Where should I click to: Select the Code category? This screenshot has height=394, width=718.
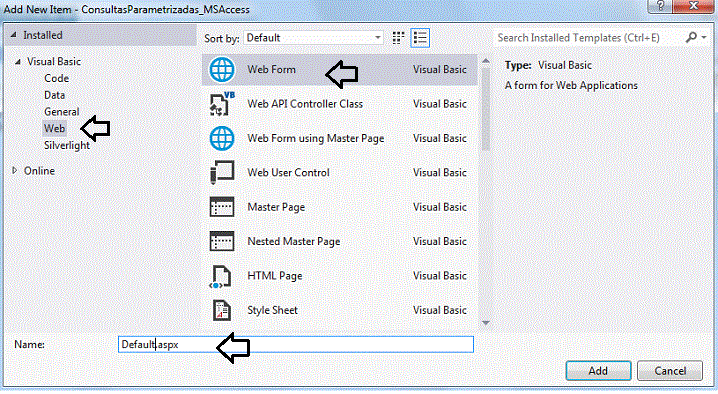pos(56,78)
